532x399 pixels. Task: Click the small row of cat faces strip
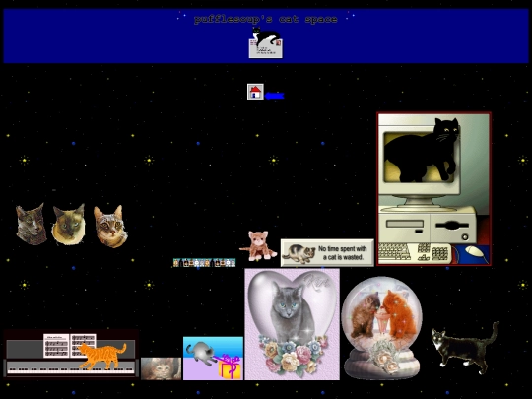pos(204,263)
